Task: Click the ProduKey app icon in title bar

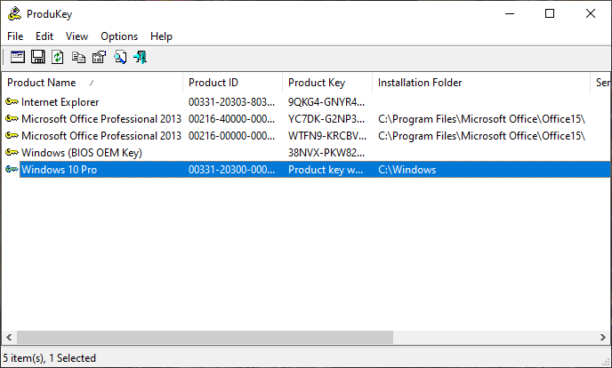Action: 14,14
